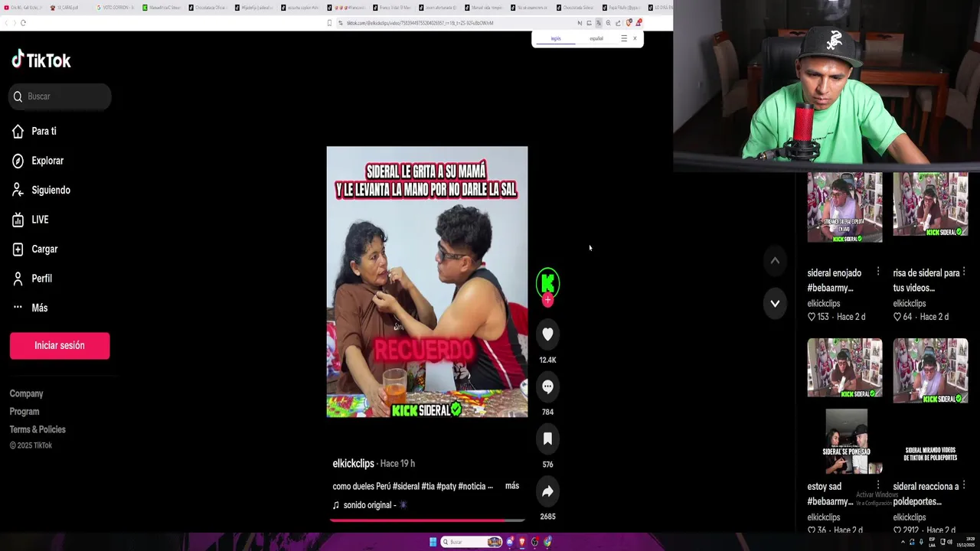Open Brave browser from taskbar

coord(522,542)
